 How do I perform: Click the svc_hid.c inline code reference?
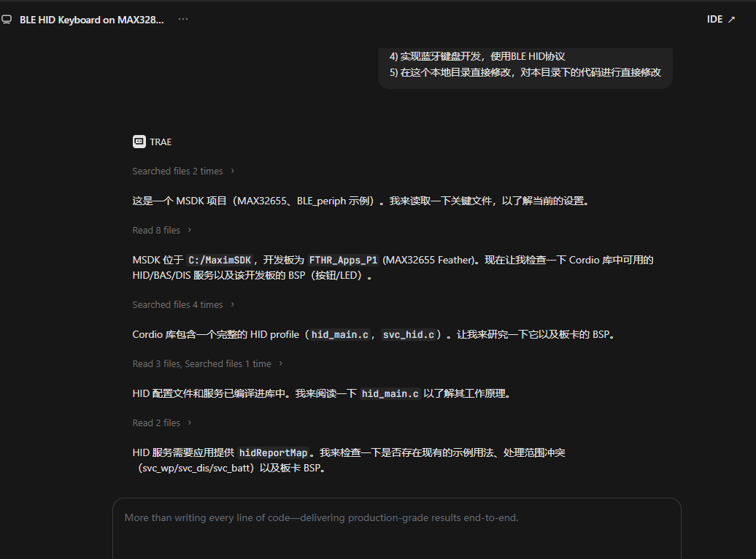(x=409, y=334)
